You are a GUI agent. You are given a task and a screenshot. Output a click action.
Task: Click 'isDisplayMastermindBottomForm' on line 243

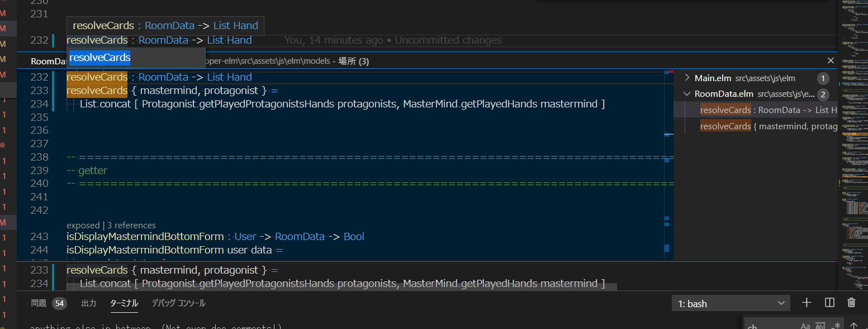point(144,237)
